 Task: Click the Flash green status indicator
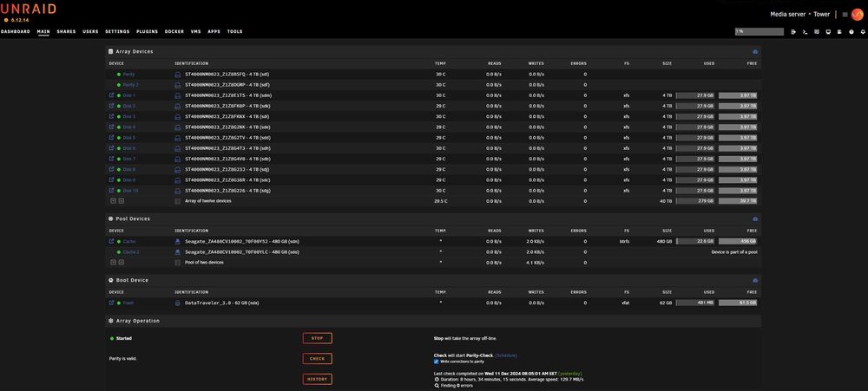pyautogui.click(x=118, y=303)
